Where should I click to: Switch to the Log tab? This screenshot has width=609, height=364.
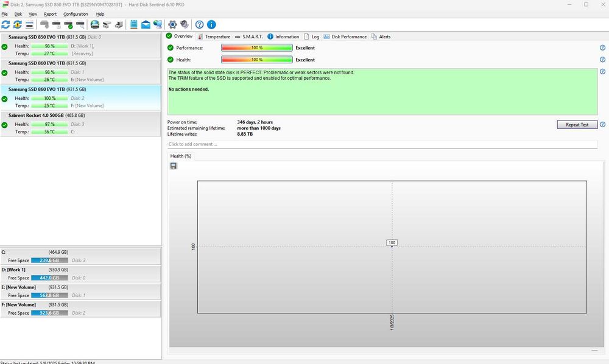pos(311,37)
